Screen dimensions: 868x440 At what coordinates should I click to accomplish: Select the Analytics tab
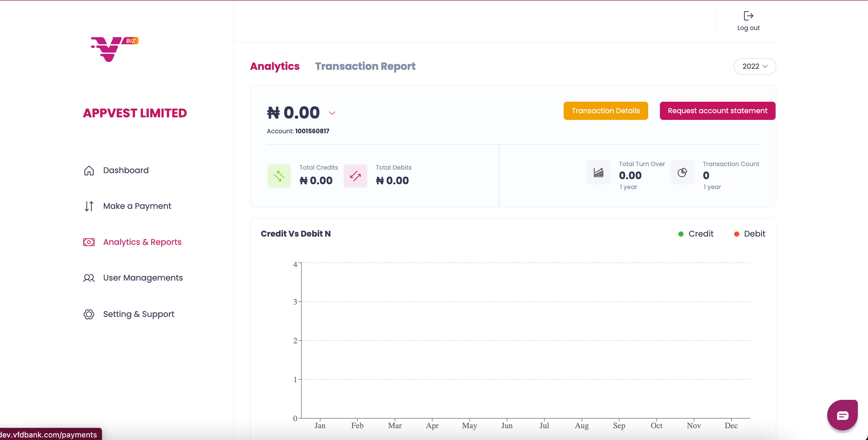pyautogui.click(x=275, y=66)
